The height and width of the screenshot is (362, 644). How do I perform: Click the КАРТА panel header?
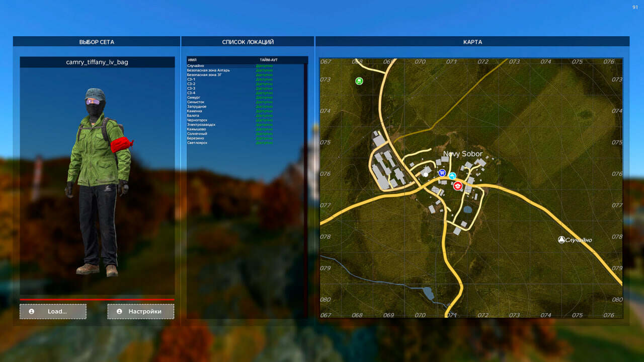click(x=472, y=42)
